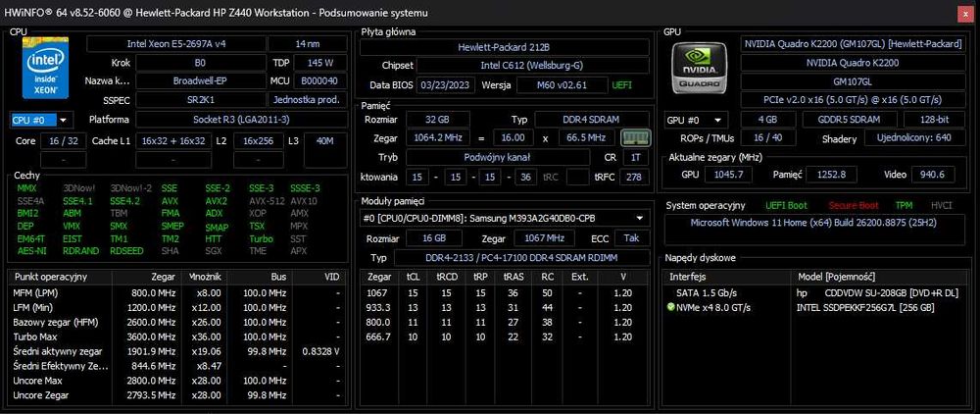Screen dimensions: 980x414
Task: Click the green UEFI label beside the BIOS version
Action: click(x=622, y=85)
